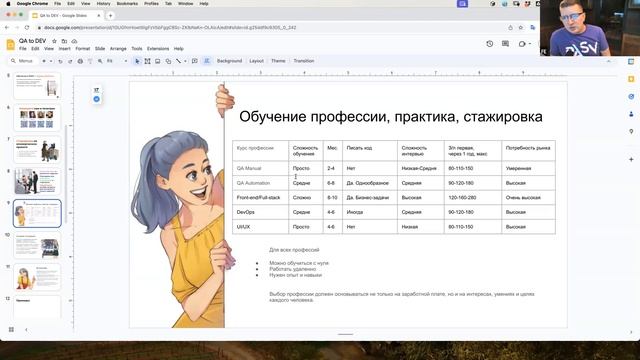Open the Google Slides home icon
Viewport: 640px width, 360px height.
[x=11, y=44]
